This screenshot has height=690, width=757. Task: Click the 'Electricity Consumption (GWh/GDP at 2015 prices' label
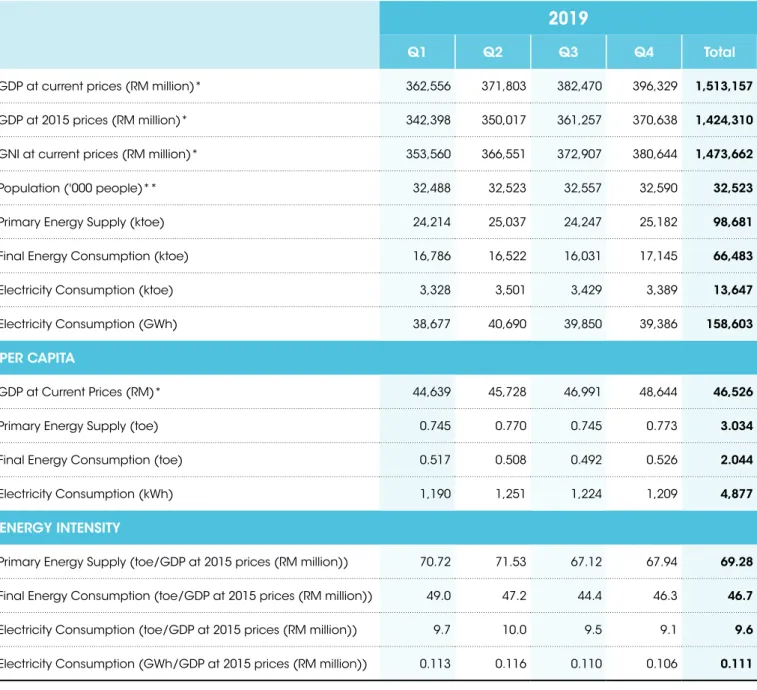click(x=183, y=664)
